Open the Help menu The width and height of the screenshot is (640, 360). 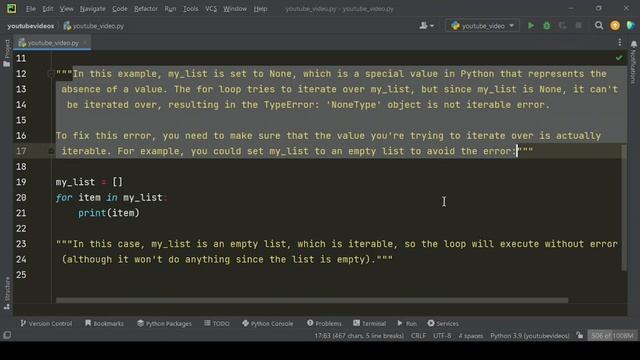pyautogui.click(x=260, y=9)
